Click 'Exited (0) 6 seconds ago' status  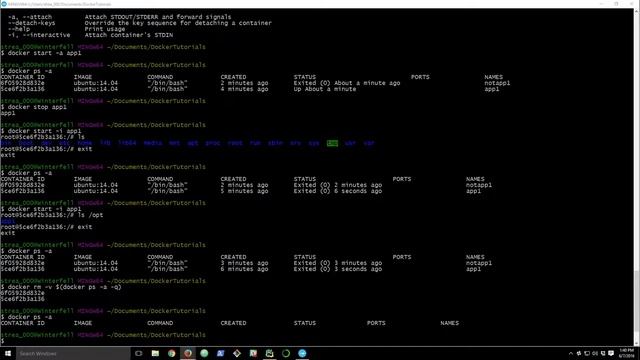(x=338, y=191)
